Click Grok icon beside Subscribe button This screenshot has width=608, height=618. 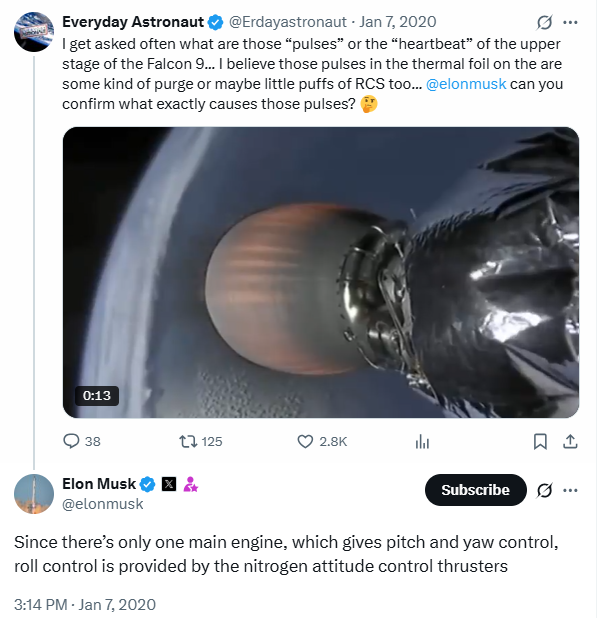point(546,490)
